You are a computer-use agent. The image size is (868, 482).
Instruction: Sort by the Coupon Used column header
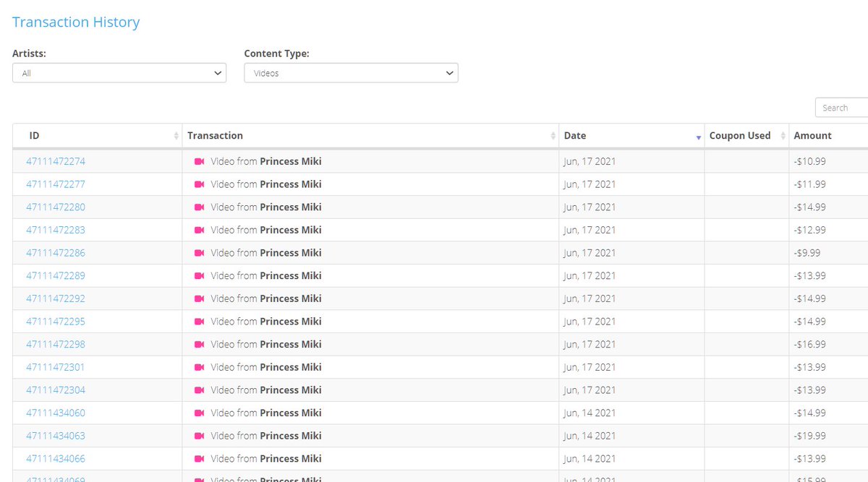coord(746,136)
